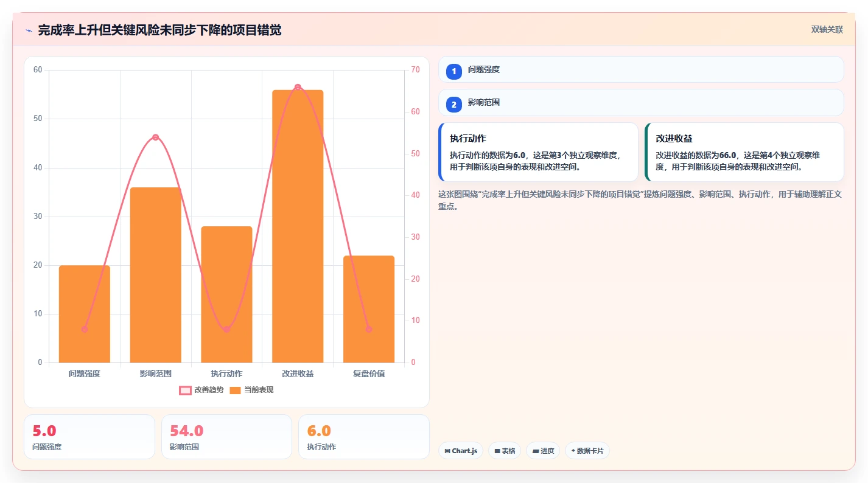Screen dimensions: 868x483
Task: Click the line point above 影响范围
Action: (156, 137)
